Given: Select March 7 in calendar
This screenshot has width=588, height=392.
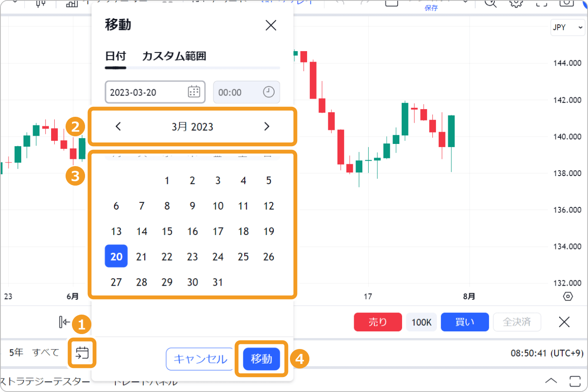Looking at the screenshot, I should [x=142, y=206].
